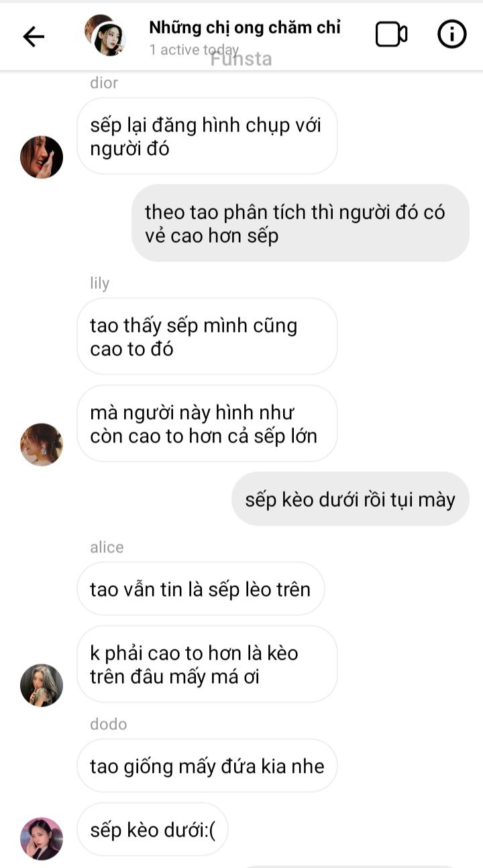483x868 pixels.
Task: Tap the sender name "alice" label
Action: (x=107, y=547)
